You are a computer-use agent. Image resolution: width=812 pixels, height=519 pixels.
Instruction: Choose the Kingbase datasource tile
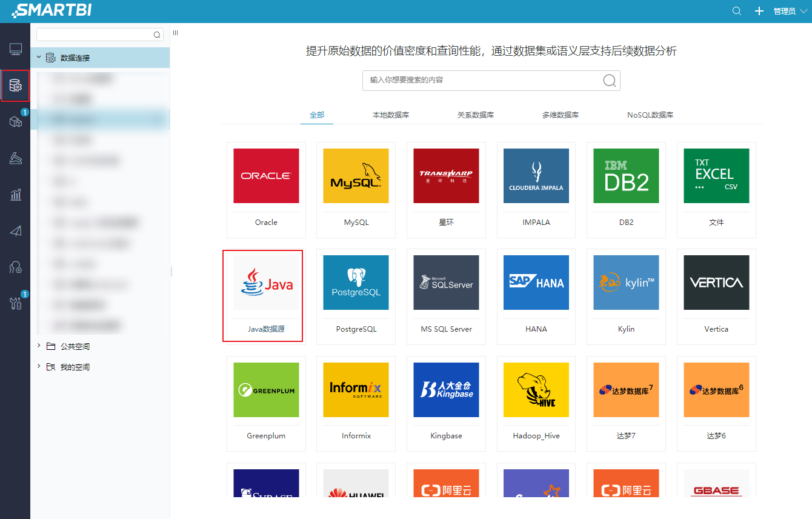pyautogui.click(x=446, y=403)
